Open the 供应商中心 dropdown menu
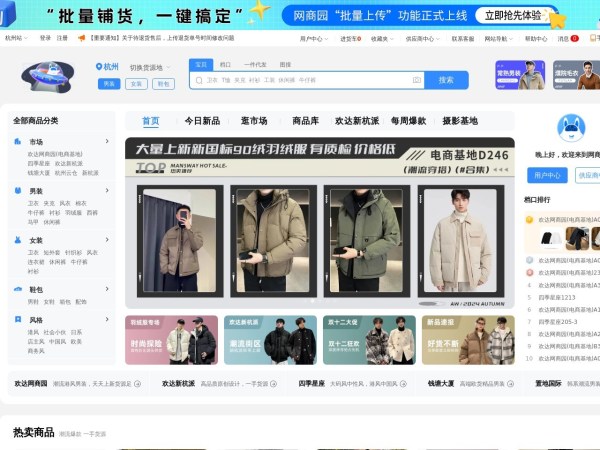 tap(421, 38)
